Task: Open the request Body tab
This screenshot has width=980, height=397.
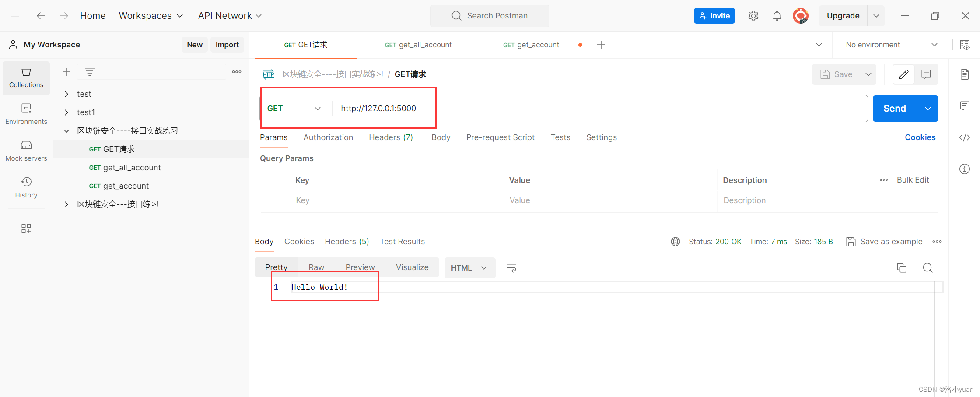Action: tap(441, 137)
